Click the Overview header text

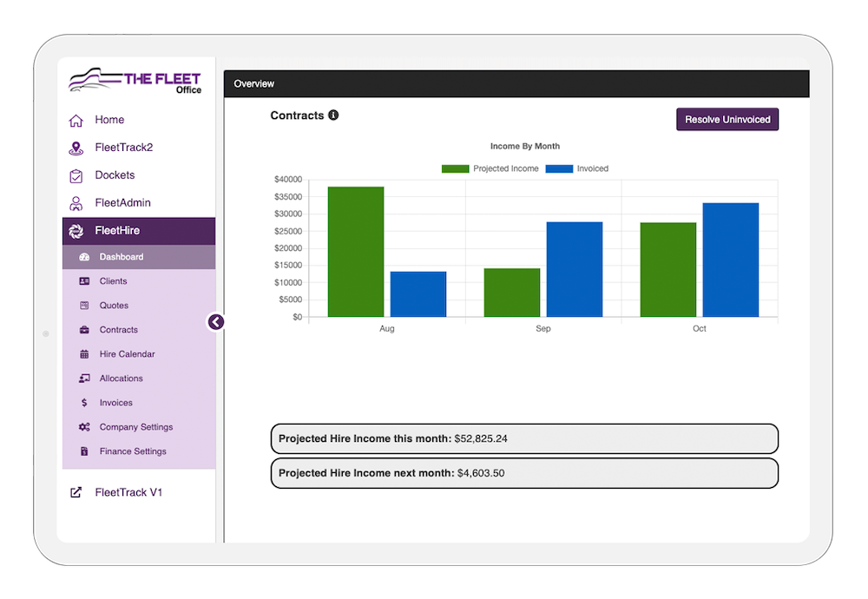tap(254, 84)
